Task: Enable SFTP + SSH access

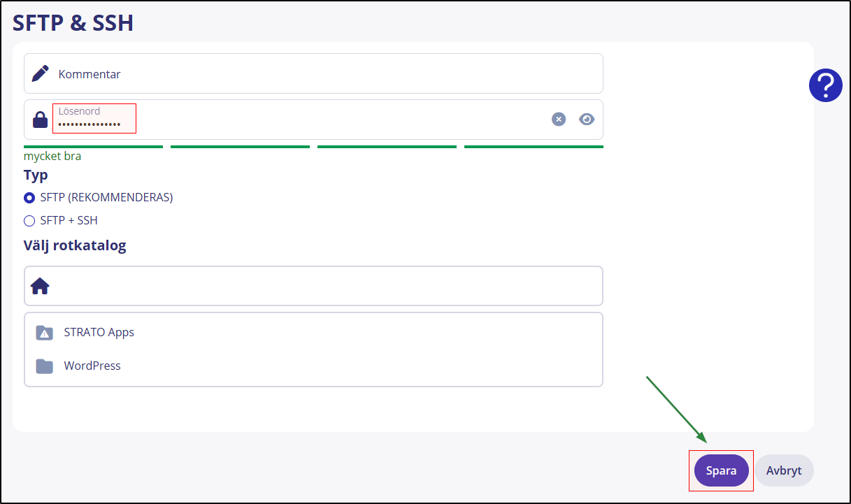Action: 29,220
